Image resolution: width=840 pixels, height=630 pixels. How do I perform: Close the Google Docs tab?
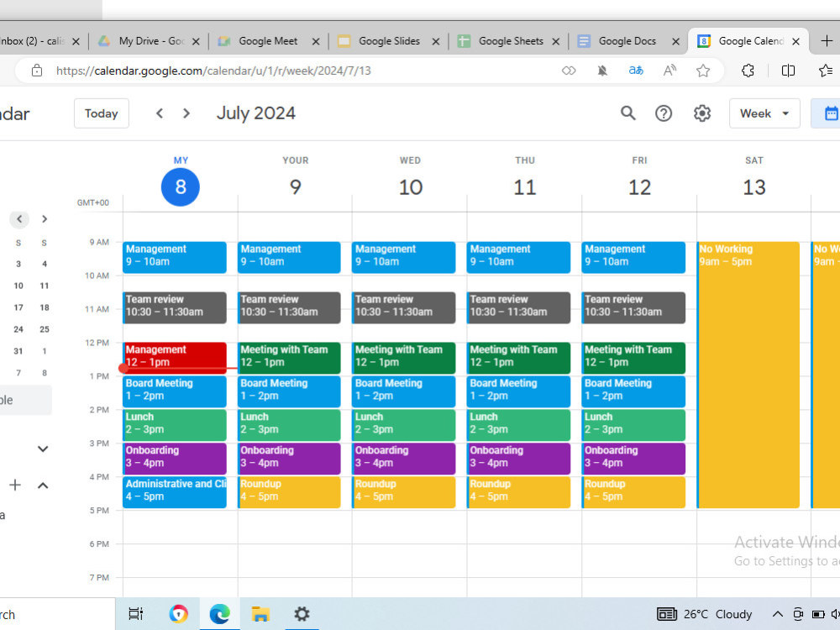point(676,41)
